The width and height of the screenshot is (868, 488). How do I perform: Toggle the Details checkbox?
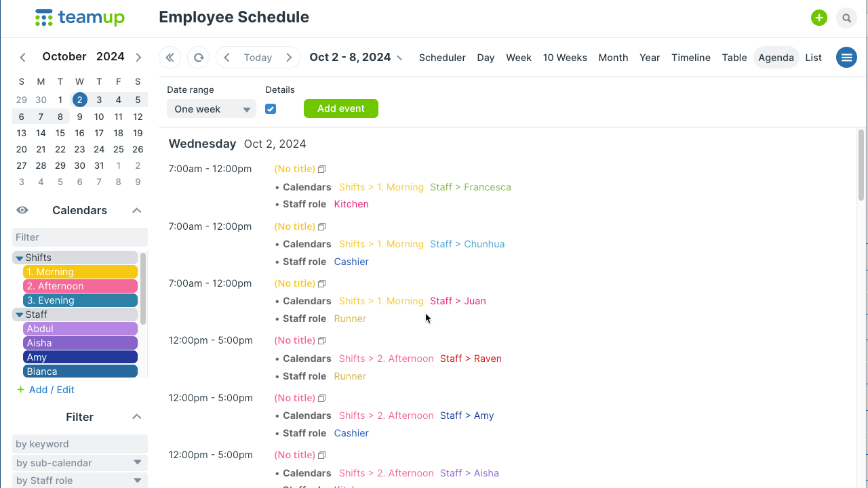(x=271, y=109)
